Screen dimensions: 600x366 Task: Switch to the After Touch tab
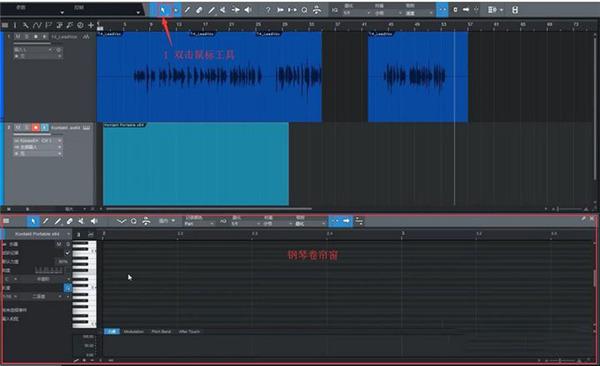point(189,332)
